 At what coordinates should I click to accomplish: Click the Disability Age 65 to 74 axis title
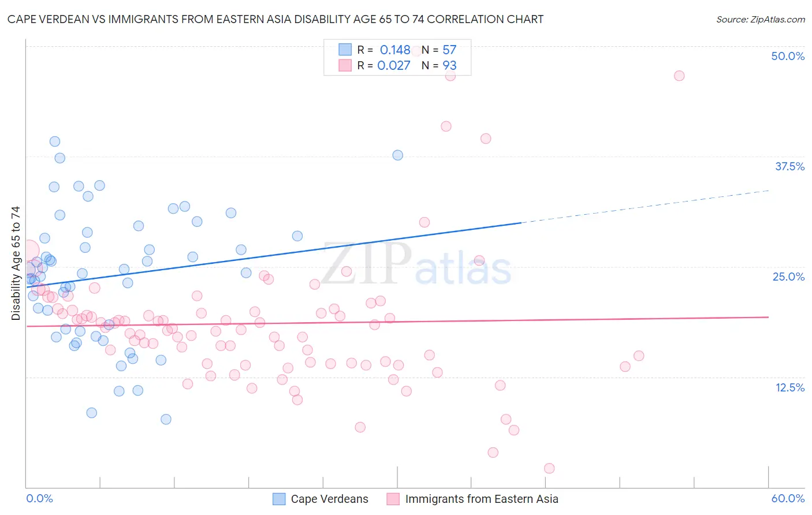pos(16,263)
